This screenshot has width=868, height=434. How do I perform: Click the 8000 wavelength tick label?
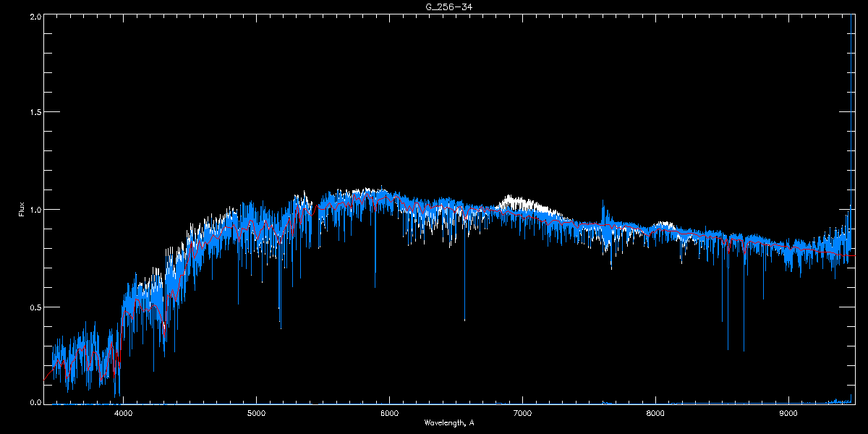click(655, 413)
